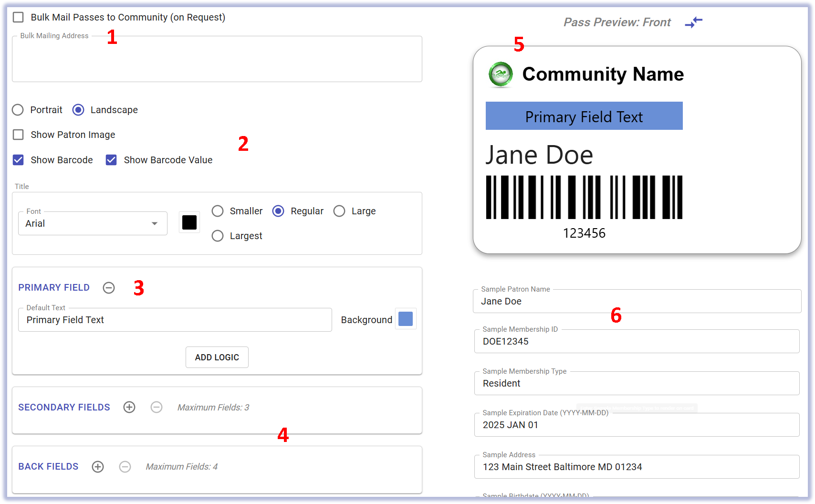Add a Back Field with the plus icon
This screenshot has height=504, width=815.
click(x=98, y=467)
